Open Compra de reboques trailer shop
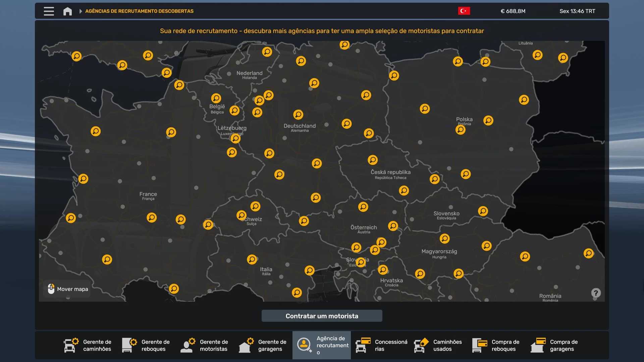This screenshot has width=644, height=362. coord(496,345)
